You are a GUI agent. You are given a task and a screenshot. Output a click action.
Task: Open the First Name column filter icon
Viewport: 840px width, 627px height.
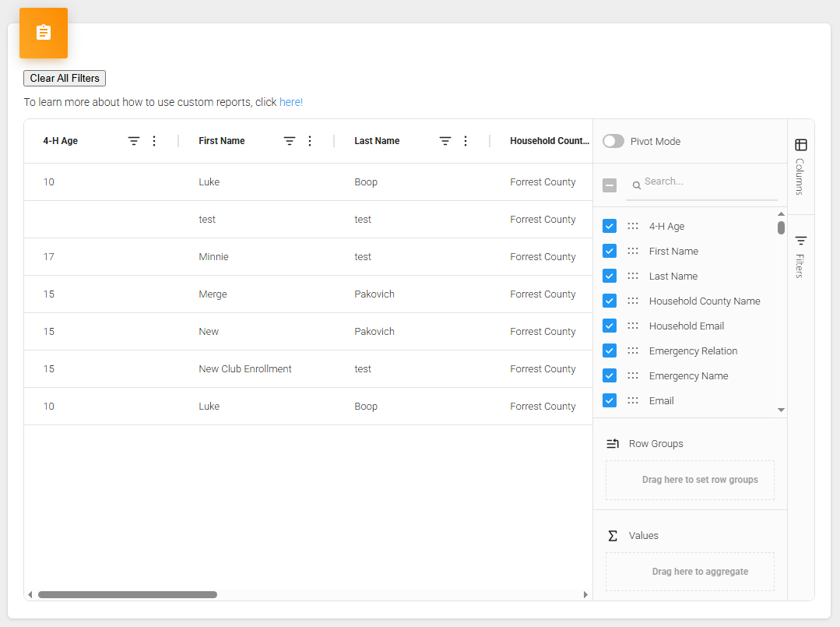point(290,141)
